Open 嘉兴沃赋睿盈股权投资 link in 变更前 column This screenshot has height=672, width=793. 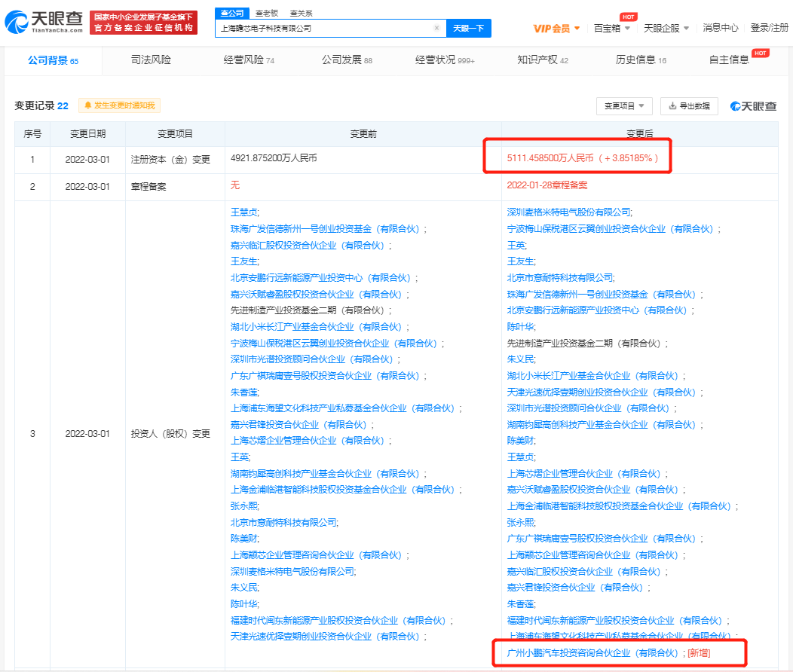pos(316,295)
